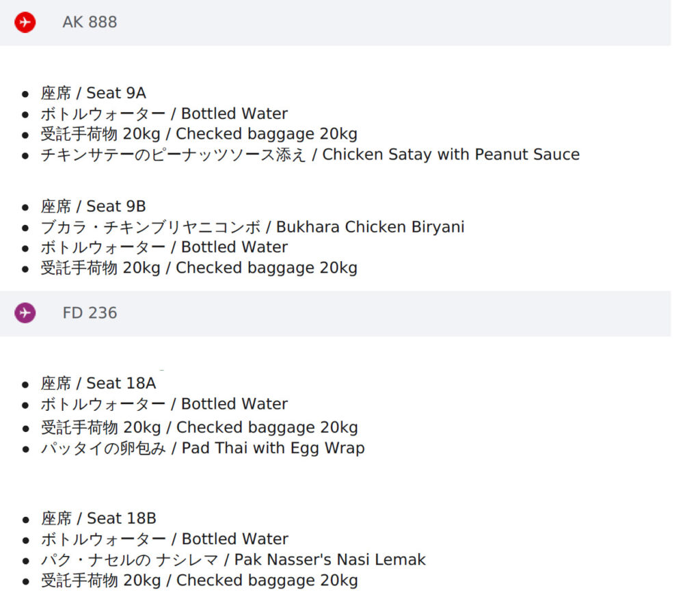Click Bottled Water under Seat 18A
The height and width of the screenshot is (614, 700).
[164, 403]
